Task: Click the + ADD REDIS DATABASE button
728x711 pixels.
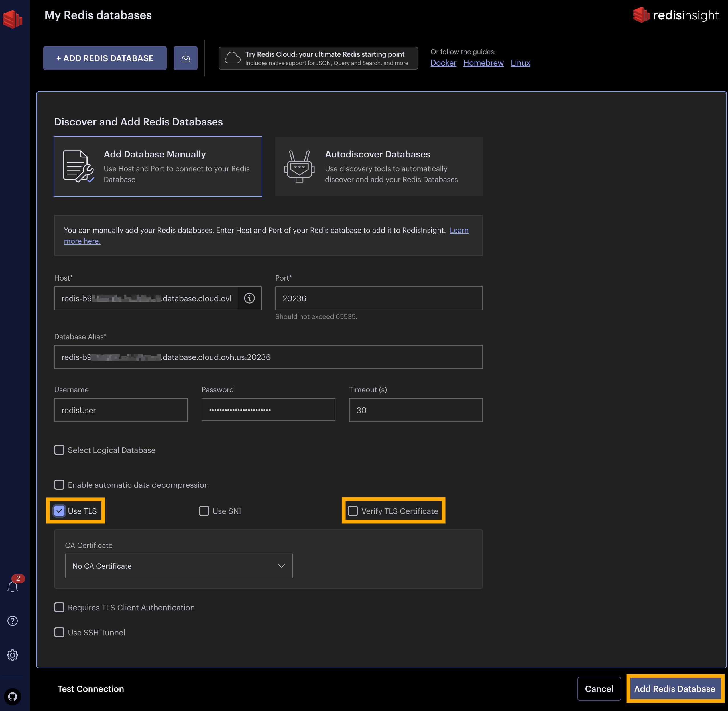Action: point(105,58)
